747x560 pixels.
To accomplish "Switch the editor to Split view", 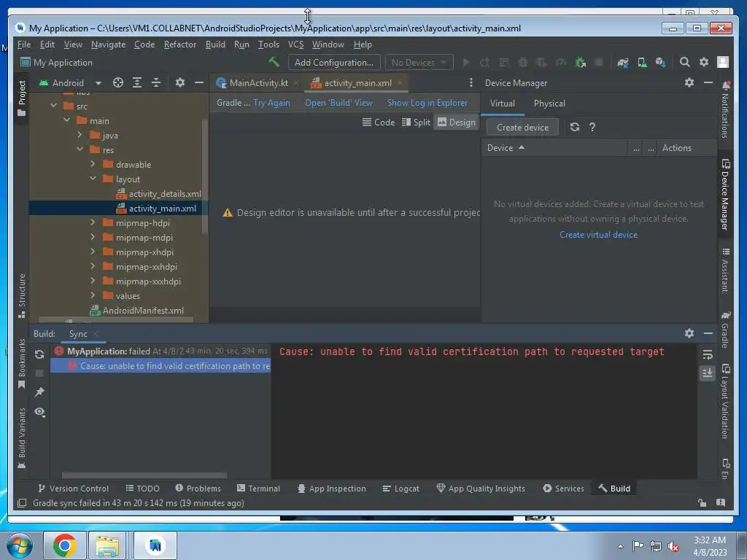I will (x=416, y=122).
